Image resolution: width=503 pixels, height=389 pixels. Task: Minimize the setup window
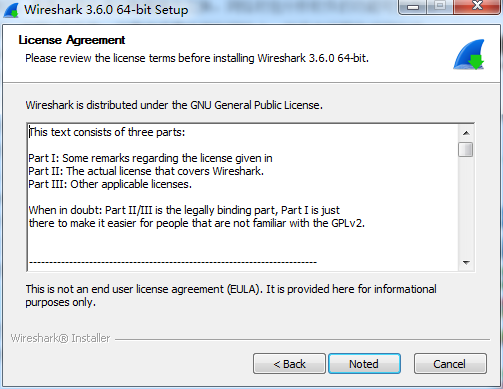[x=413, y=7]
